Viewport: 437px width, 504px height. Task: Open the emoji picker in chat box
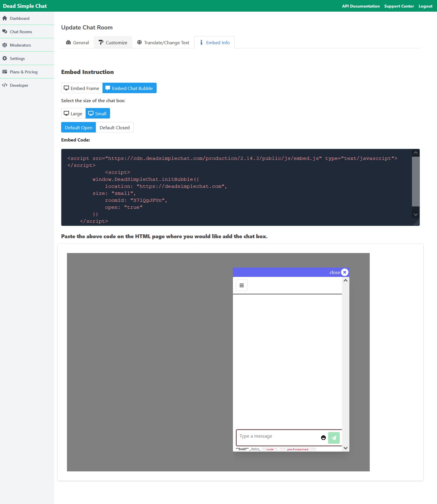coord(323,438)
